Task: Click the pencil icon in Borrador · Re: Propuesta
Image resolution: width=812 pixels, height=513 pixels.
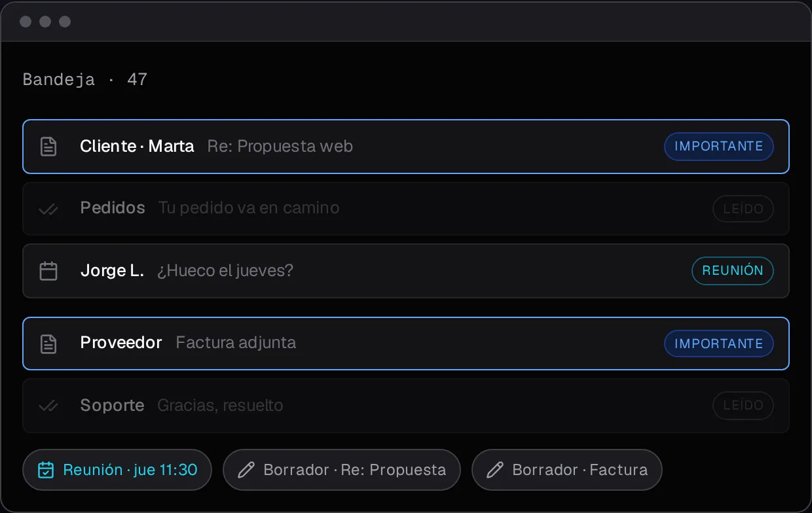Action: click(x=246, y=470)
